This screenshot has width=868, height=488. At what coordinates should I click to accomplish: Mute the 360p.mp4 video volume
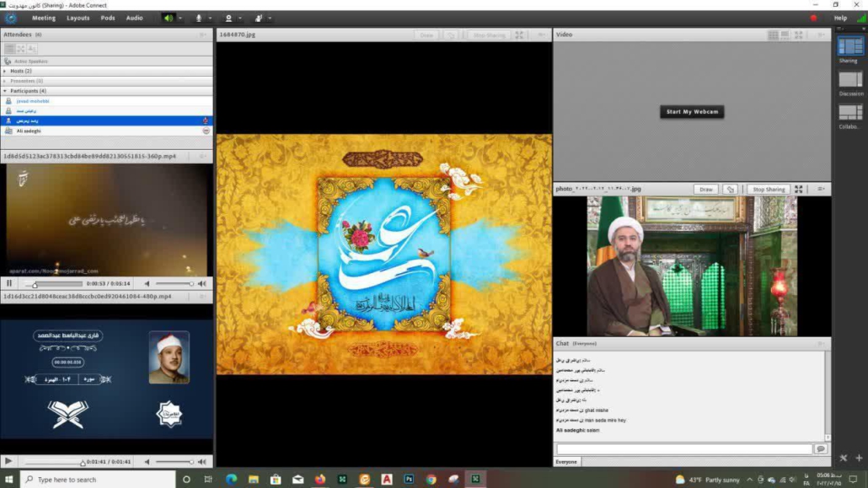147,283
